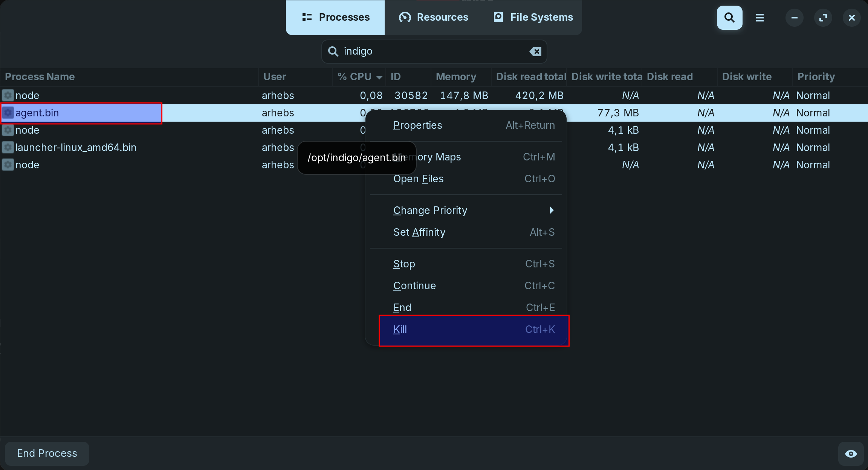This screenshot has width=868, height=470.
Task: Sort by User column header
Action: coord(295,77)
